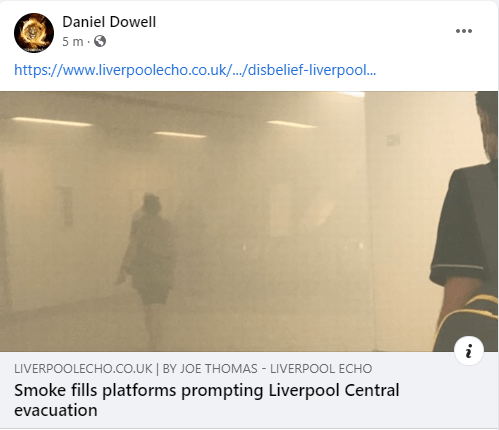The image size is (499, 430).
Task: Click the LIVERPOOL ECHO publisher name
Action: click(x=321, y=369)
